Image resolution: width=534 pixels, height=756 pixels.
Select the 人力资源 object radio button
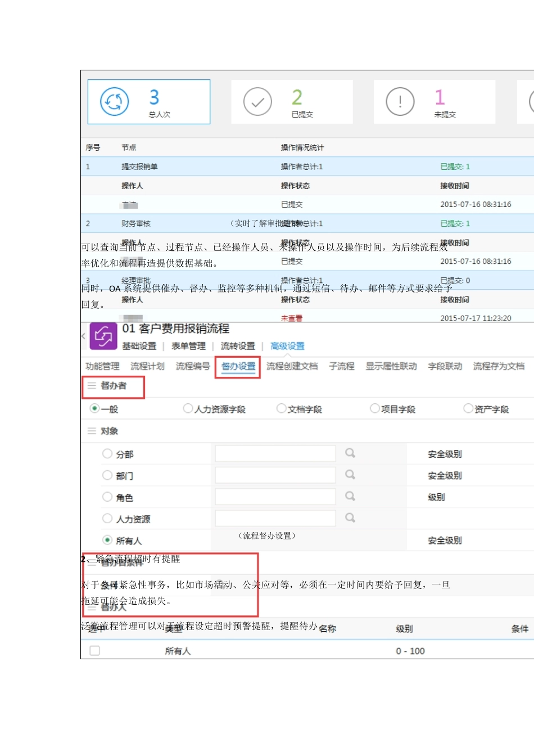click(x=107, y=518)
